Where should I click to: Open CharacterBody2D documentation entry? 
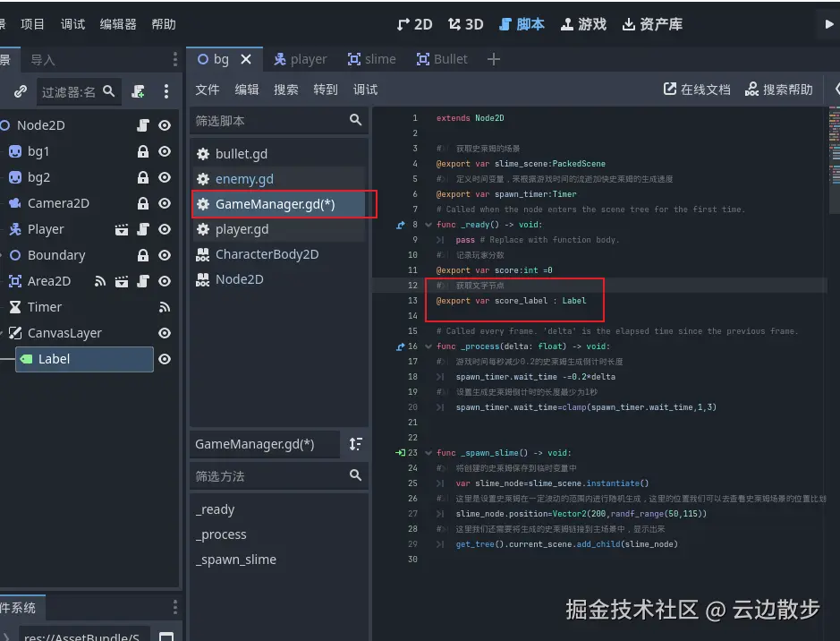pos(278,254)
